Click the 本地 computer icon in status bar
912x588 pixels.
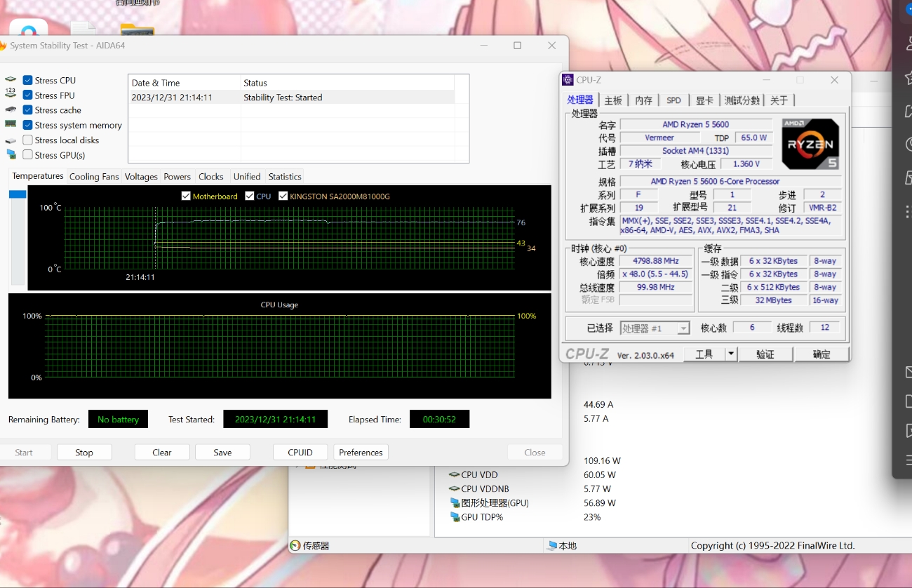tap(552, 545)
